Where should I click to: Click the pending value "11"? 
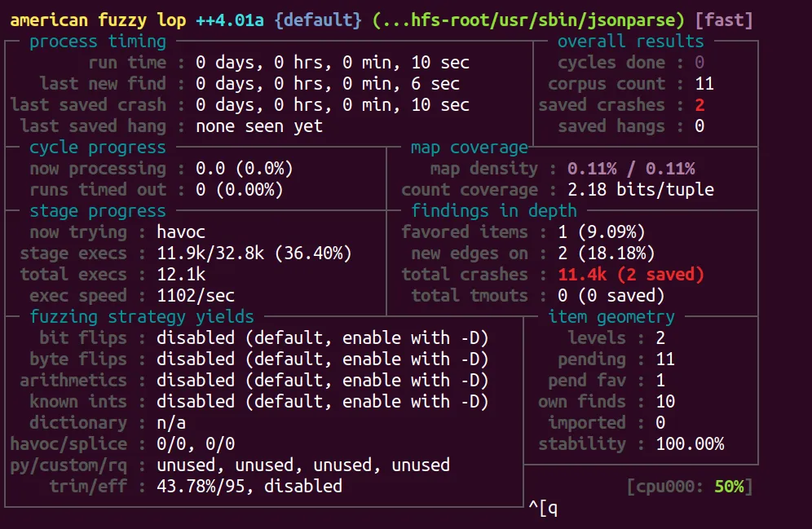coord(665,359)
